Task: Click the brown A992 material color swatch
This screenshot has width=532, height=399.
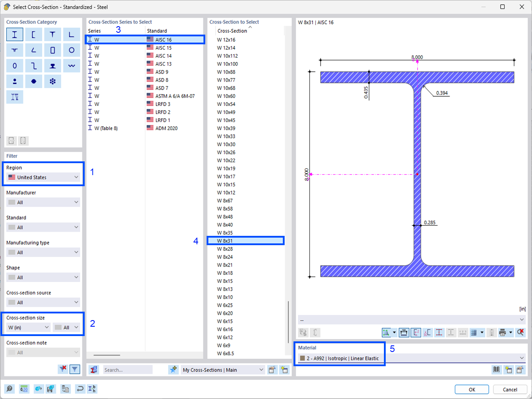Action: click(x=302, y=358)
